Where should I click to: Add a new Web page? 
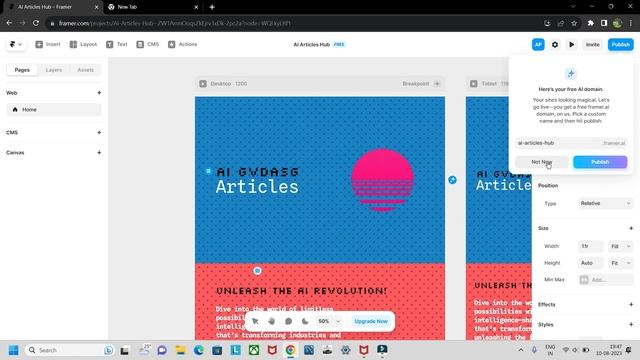(x=99, y=93)
